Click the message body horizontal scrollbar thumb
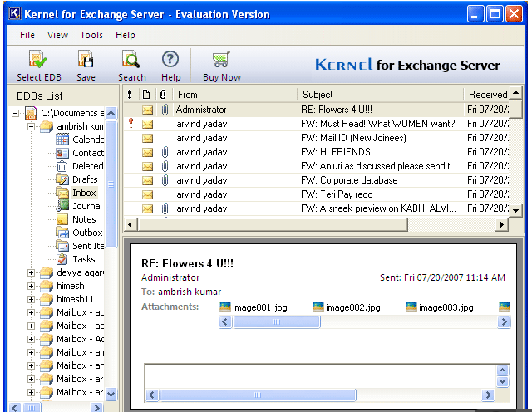The height and width of the screenshot is (412, 532). click(x=258, y=395)
